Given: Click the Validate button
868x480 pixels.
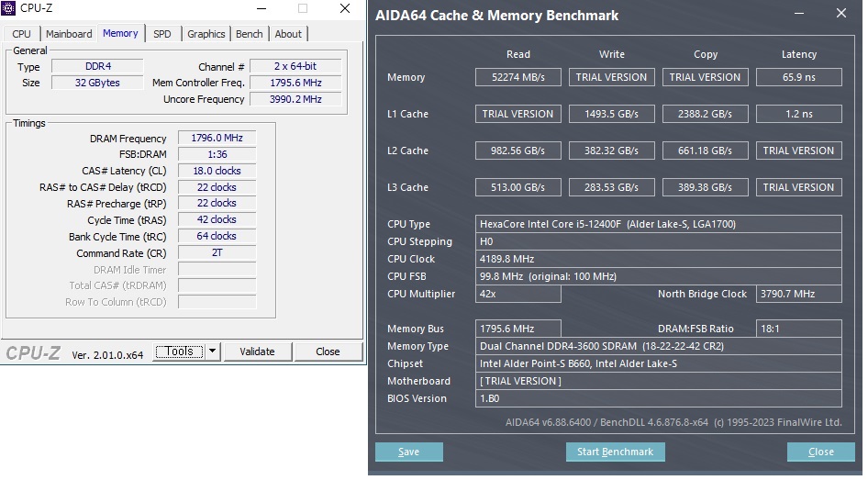Looking at the screenshot, I should click(x=257, y=352).
